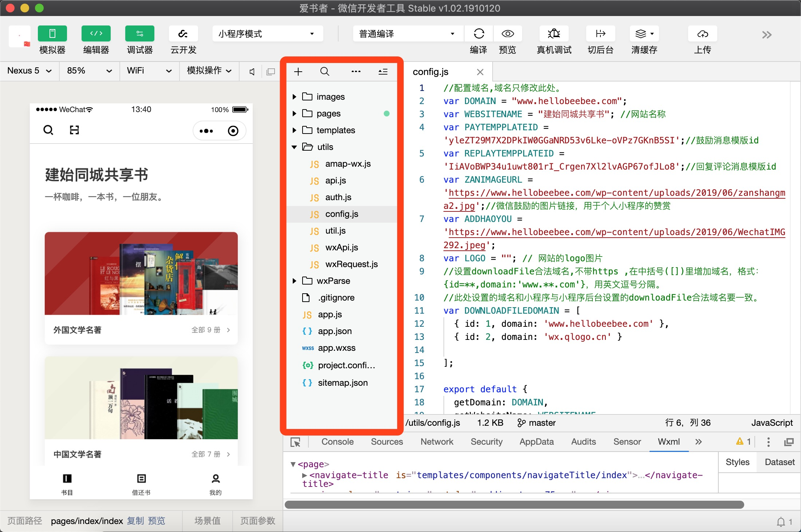Click search icon in file explorer
Viewport: 801px width, 532px height.
click(325, 72)
